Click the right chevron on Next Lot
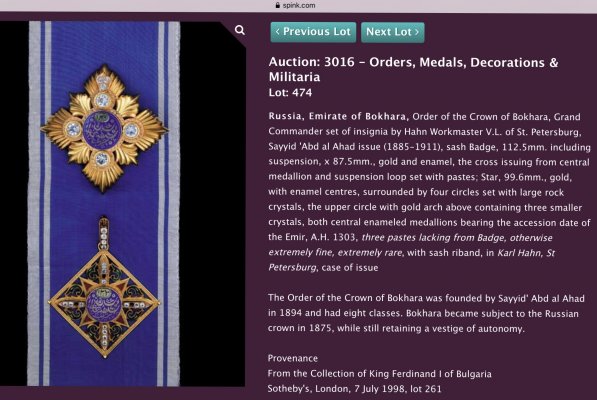The image size is (597, 400). point(417,32)
